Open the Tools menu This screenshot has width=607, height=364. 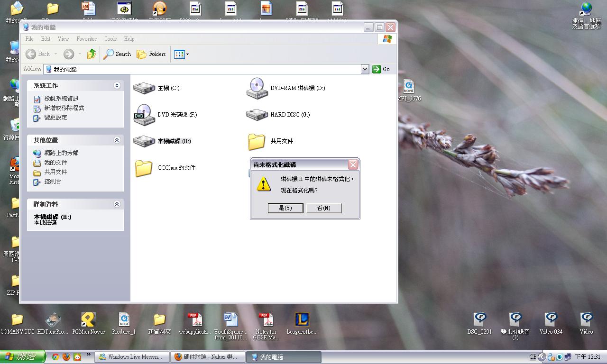[110, 39]
